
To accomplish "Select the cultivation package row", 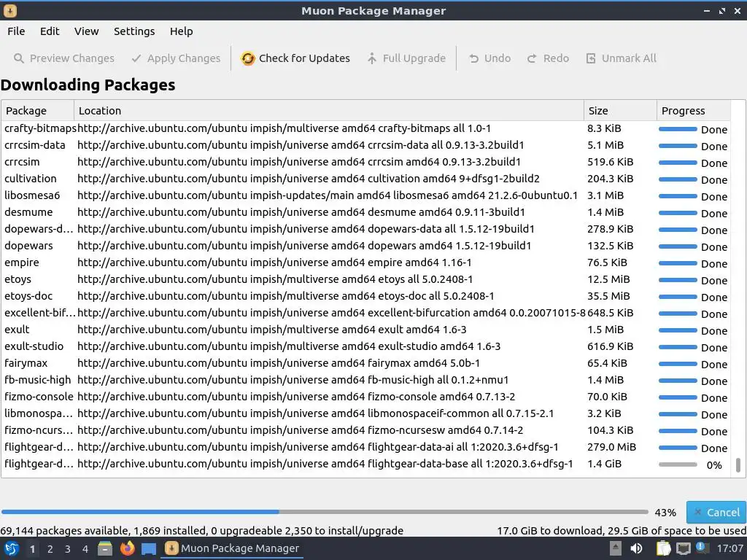I will tap(365, 179).
